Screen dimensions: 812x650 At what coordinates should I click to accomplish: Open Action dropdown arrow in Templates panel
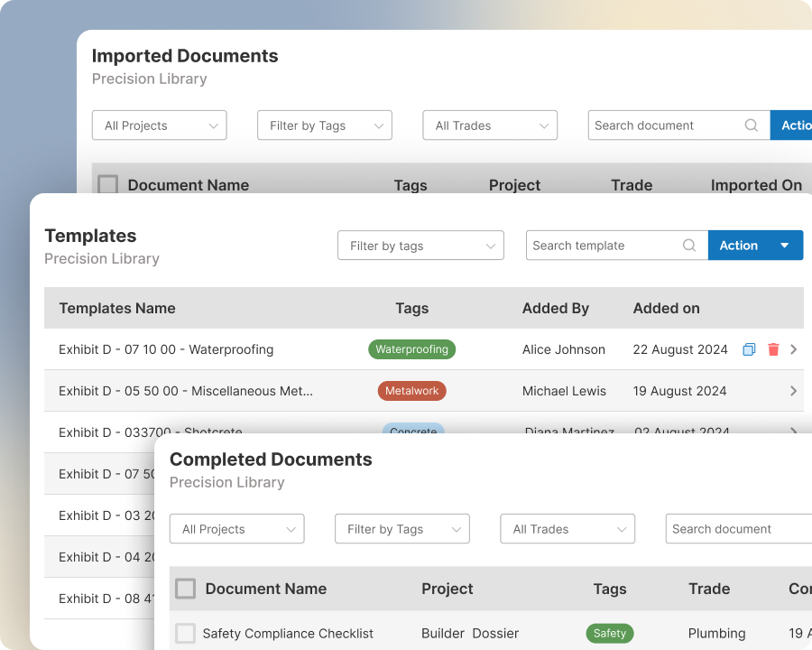coord(785,246)
